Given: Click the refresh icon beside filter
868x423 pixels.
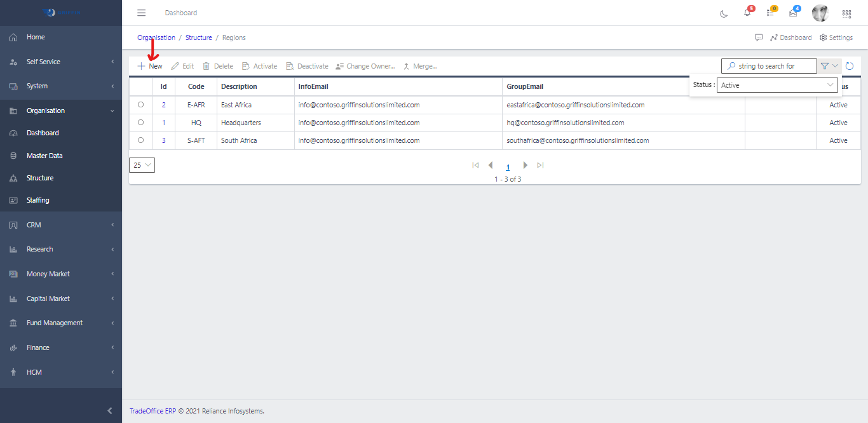Looking at the screenshot, I should 849,66.
